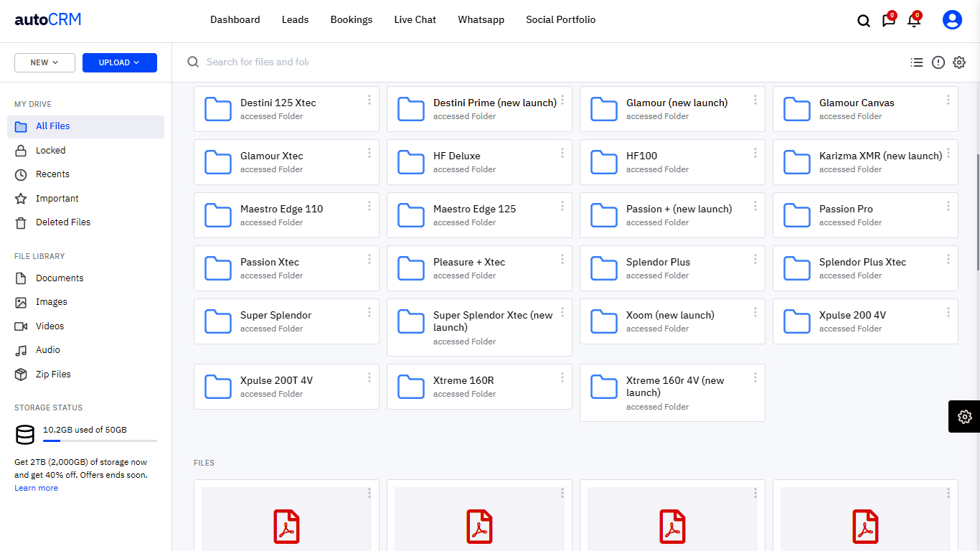Click the storage usage progress bar
This screenshot has height=551, width=980.
[100, 441]
